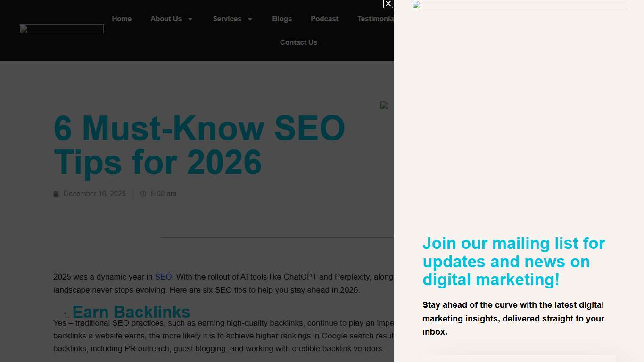Viewport: 644px width, 362px height.
Task: Click the calendar icon beside the post date
Action: point(56,194)
